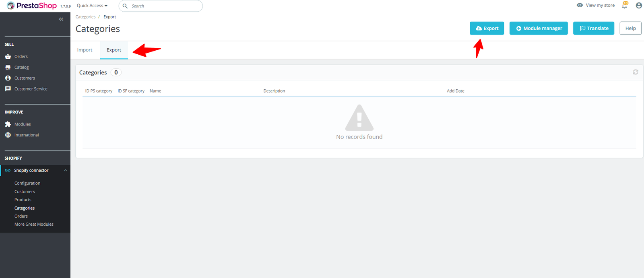The height and width of the screenshot is (278, 644).
Task: Click the Module manager button
Action: (x=539, y=28)
